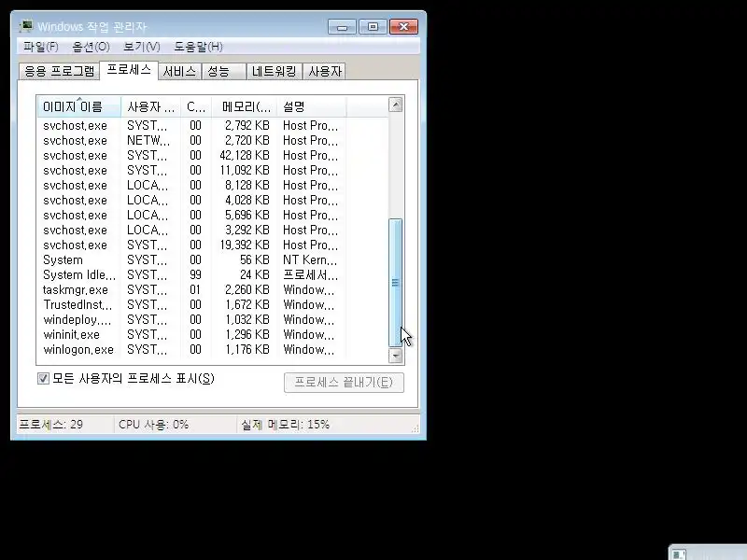The height and width of the screenshot is (560, 747).
Task: Sort by CPU column header
Action: 196,106
